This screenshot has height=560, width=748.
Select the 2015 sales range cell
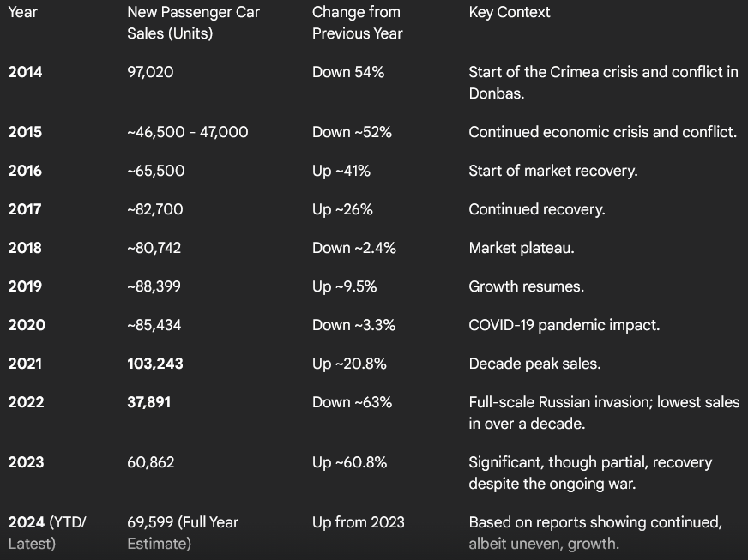(188, 132)
